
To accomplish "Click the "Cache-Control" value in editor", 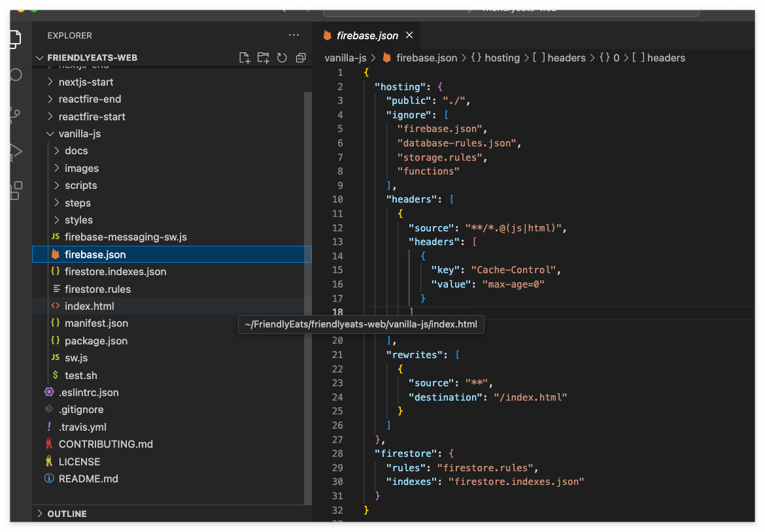I will (514, 270).
